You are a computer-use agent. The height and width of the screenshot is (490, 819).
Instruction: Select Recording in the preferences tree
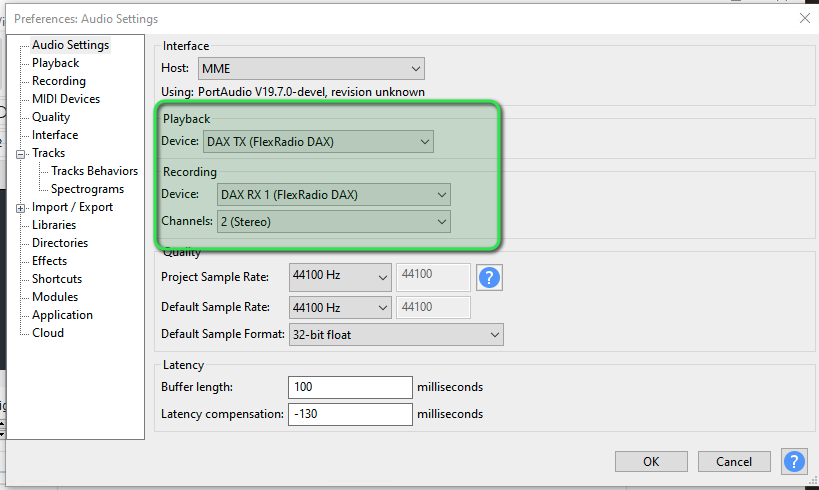click(x=58, y=81)
